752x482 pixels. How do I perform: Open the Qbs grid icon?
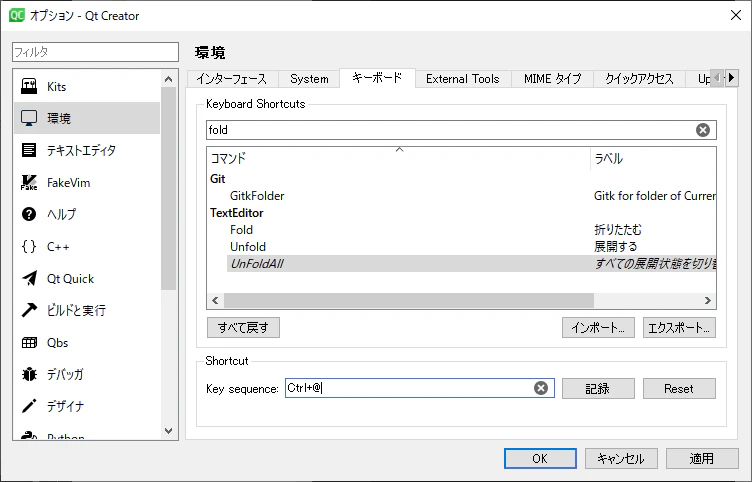tap(29, 342)
